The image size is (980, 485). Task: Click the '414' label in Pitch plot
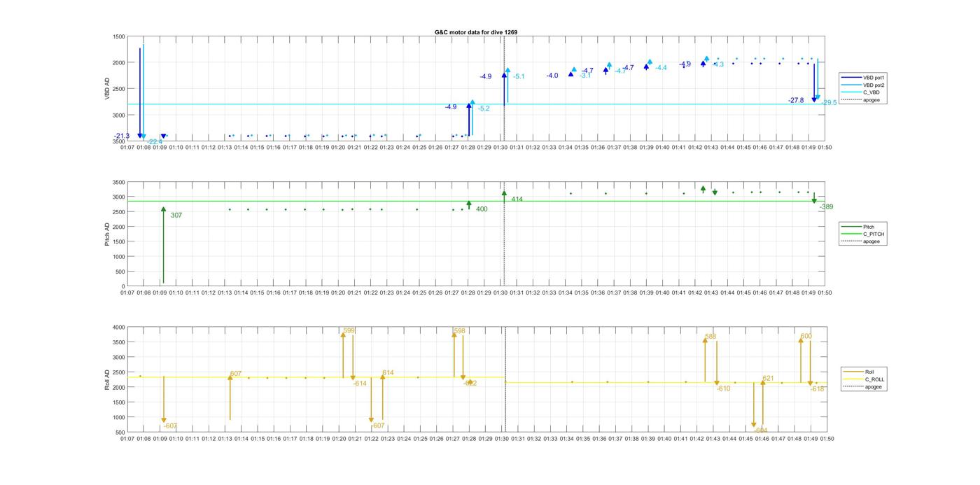(x=517, y=199)
